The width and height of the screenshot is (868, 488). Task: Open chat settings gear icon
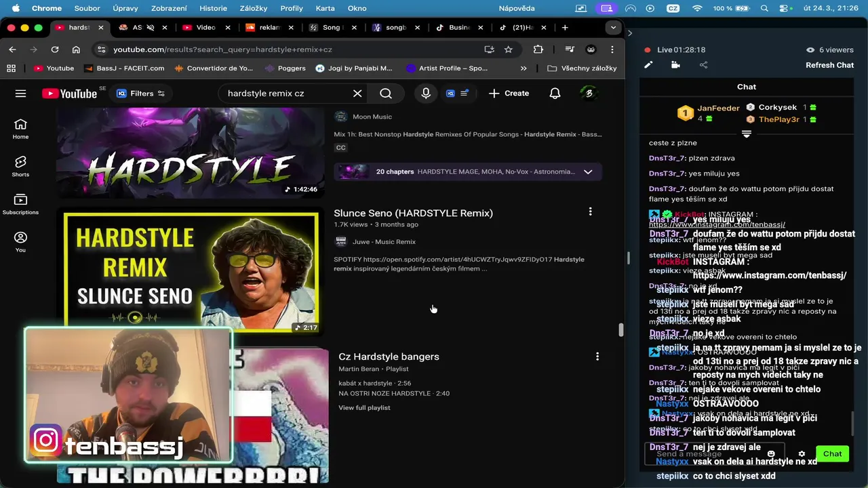coord(802,454)
